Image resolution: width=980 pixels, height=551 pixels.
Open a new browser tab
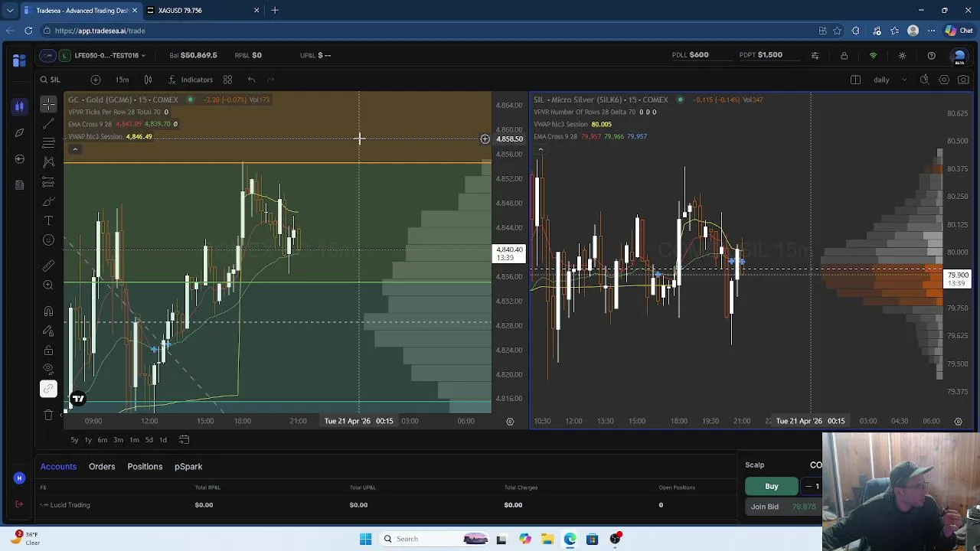tap(275, 10)
